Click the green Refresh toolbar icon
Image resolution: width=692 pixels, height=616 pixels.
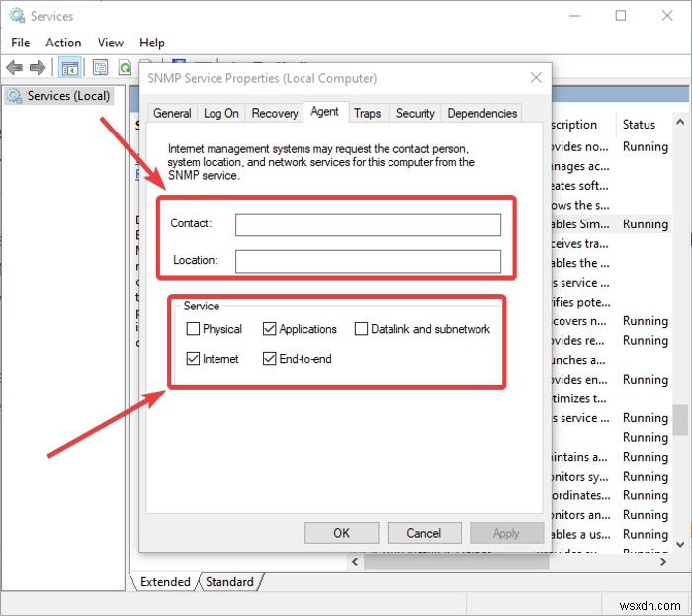click(x=125, y=68)
